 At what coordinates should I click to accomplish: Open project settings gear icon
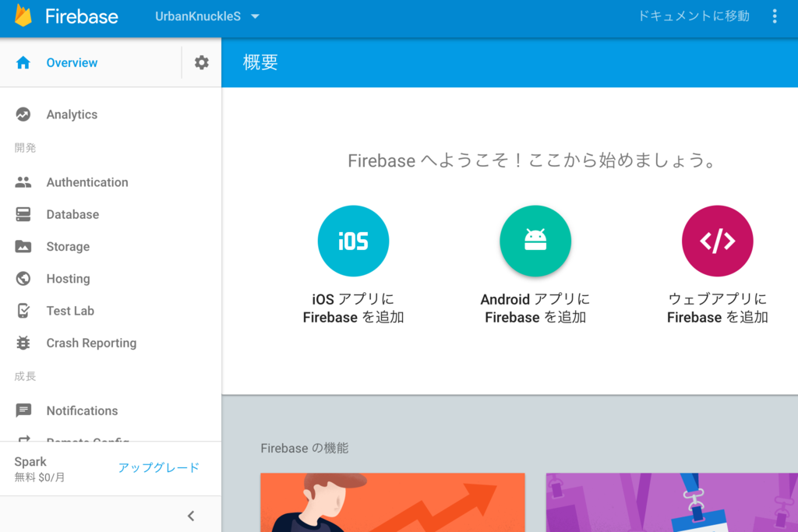tap(202, 62)
